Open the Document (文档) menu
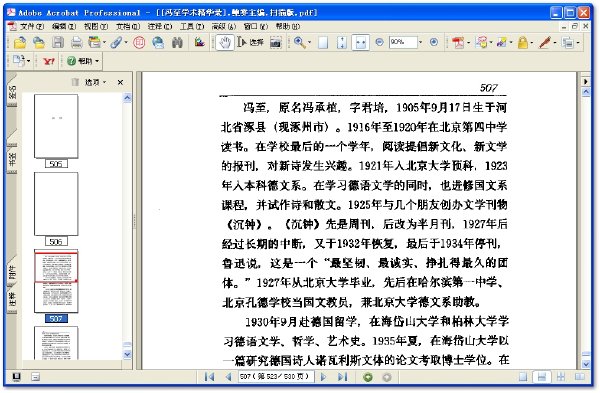Image resolution: width=600 pixels, height=393 pixels. click(x=128, y=26)
